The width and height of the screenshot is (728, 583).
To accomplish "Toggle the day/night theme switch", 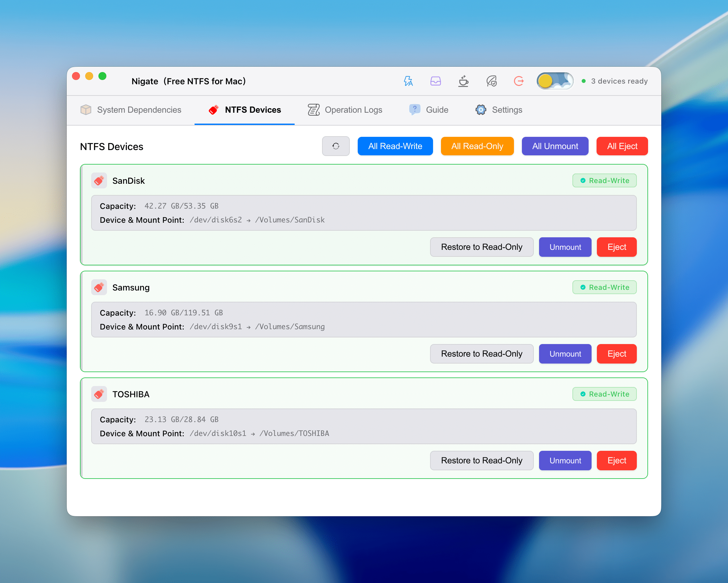I will [x=555, y=81].
